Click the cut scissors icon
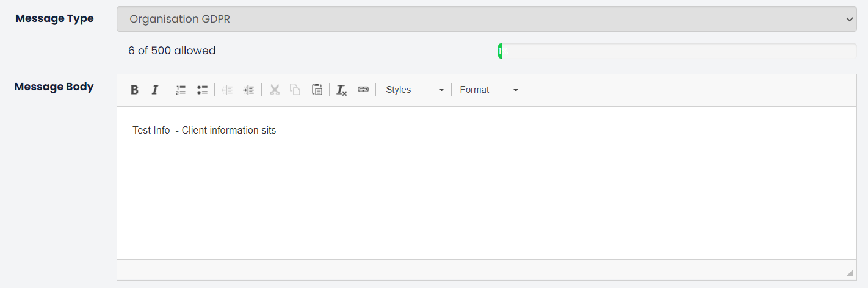The width and height of the screenshot is (868, 288). tap(275, 90)
